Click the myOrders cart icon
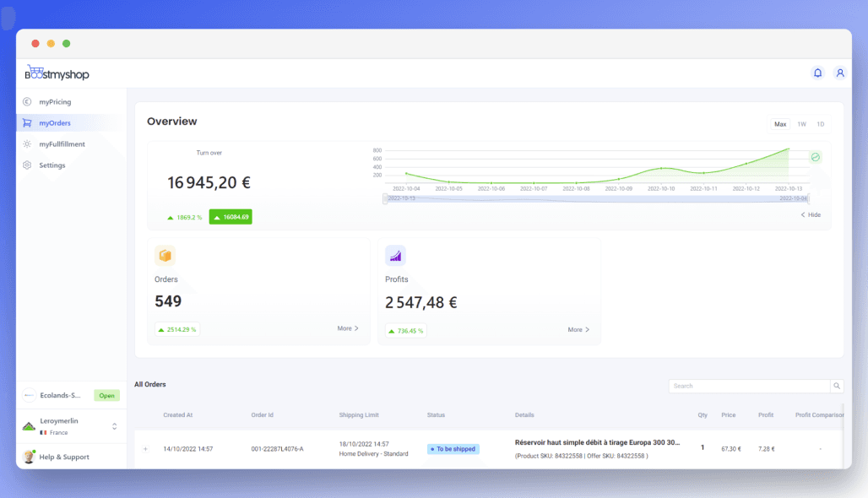 coord(27,123)
